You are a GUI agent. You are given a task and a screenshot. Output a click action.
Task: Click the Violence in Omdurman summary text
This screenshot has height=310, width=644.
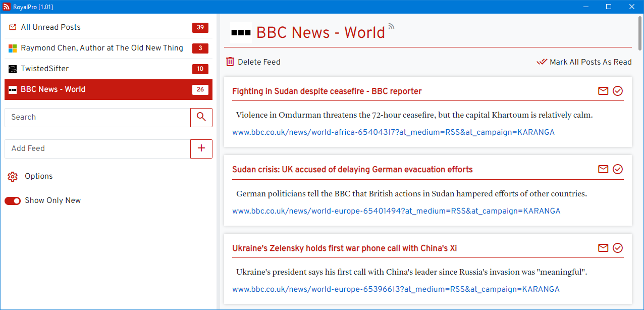click(414, 115)
